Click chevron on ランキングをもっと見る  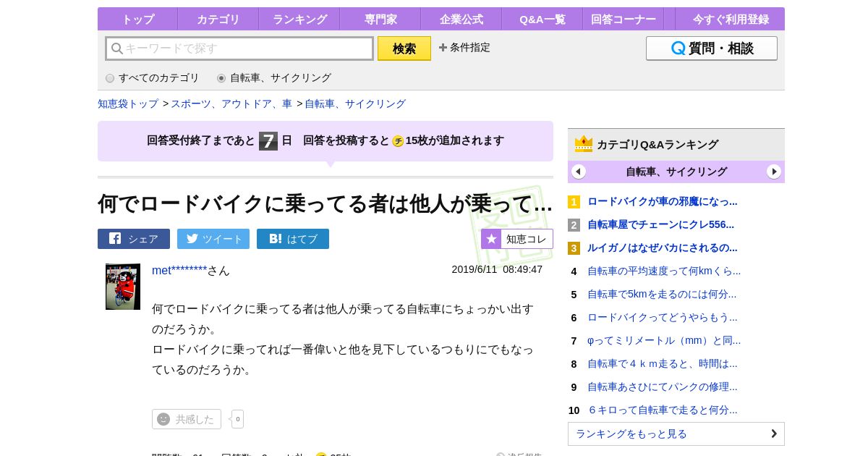click(774, 434)
